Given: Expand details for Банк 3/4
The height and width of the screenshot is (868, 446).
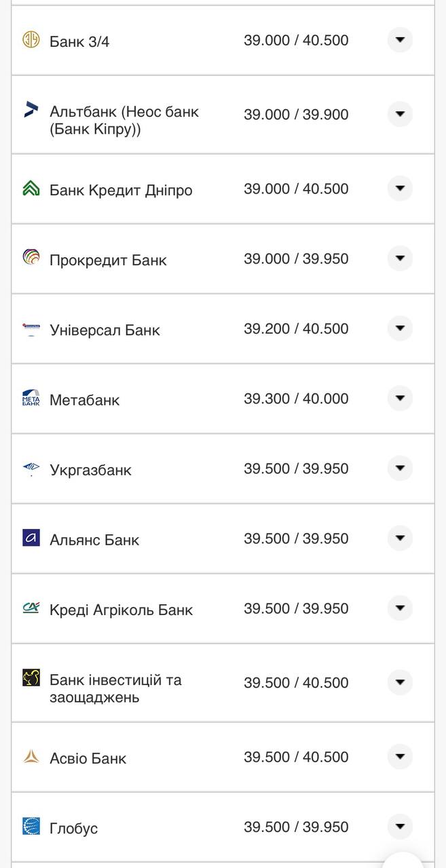Looking at the screenshot, I should [400, 40].
